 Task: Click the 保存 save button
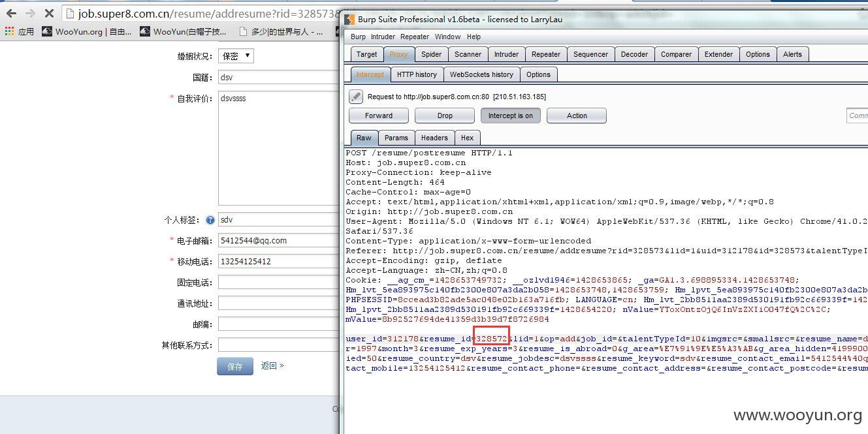tap(235, 367)
